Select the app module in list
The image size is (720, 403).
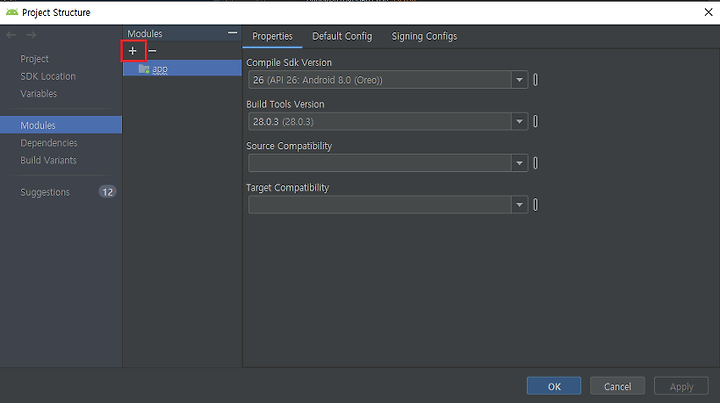(182, 68)
